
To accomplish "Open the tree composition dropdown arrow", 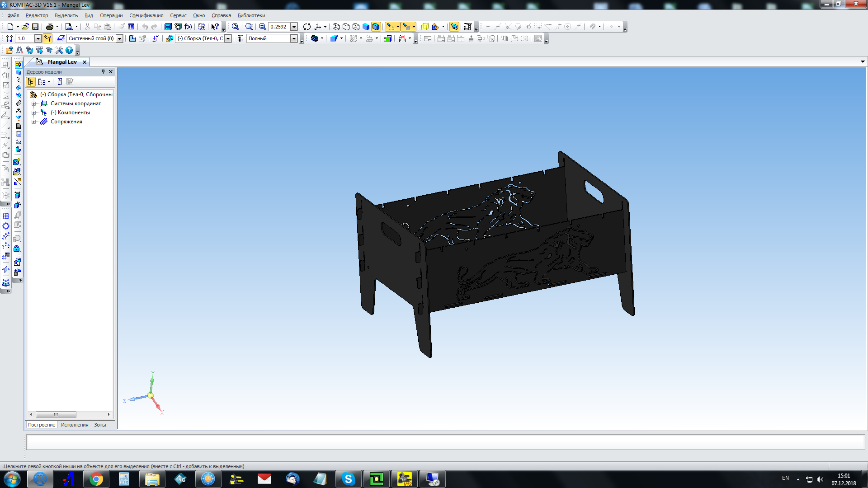I will pyautogui.click(x=49, y=82).
